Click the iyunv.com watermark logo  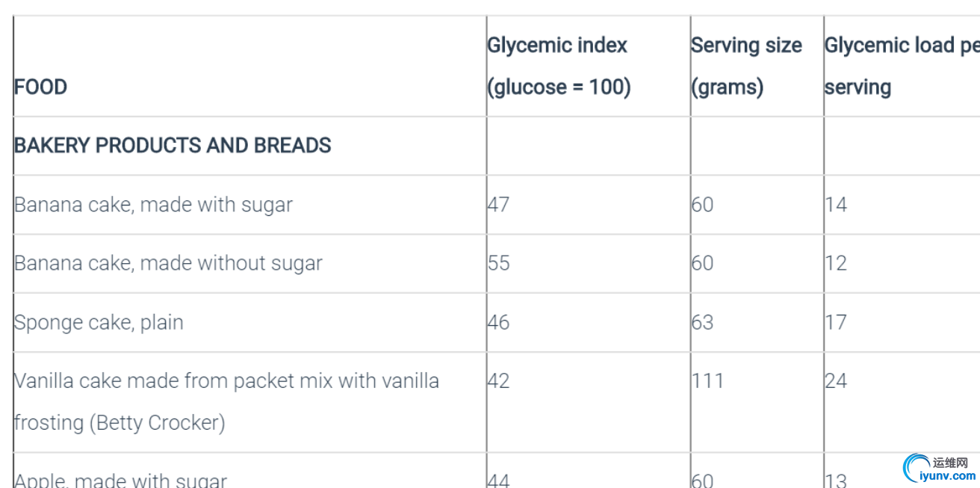coord(940,469)
